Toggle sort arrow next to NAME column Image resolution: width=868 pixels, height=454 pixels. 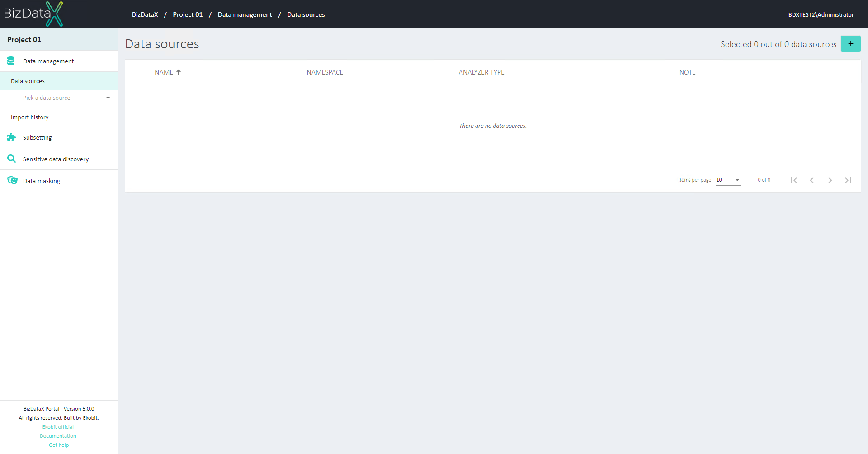click(179, 72)
